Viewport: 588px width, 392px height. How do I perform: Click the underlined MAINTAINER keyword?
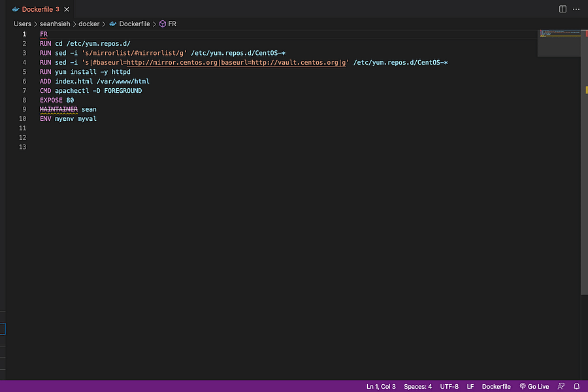(x=58, y=109)
